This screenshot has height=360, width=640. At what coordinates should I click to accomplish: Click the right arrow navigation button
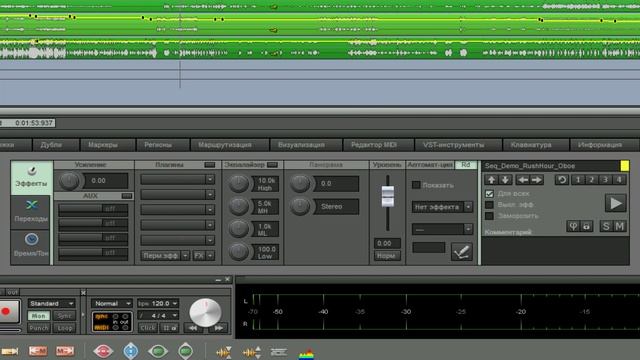[x=536, y=180]
